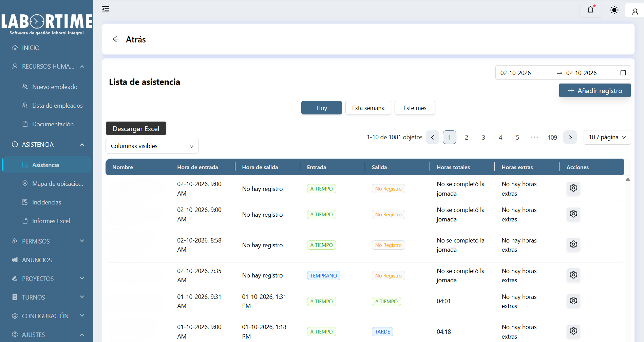The height and width of the screenshot is (342, 644).
Task: Go to the next page arrow
Action: click(x=570, y=137)
